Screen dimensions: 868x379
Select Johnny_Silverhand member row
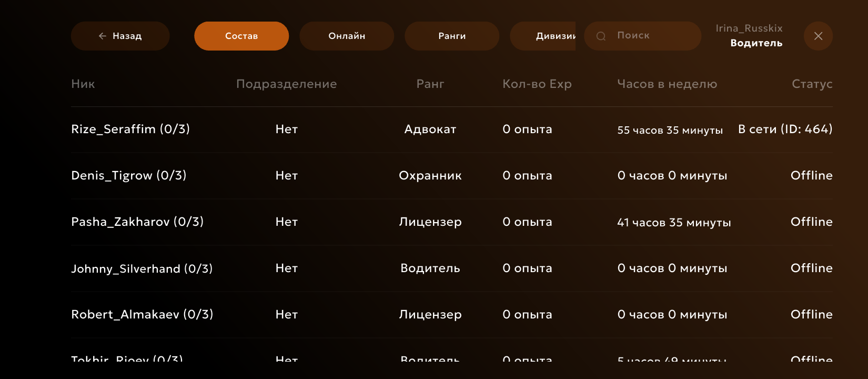pyautogui.click(x=142, y=268)
